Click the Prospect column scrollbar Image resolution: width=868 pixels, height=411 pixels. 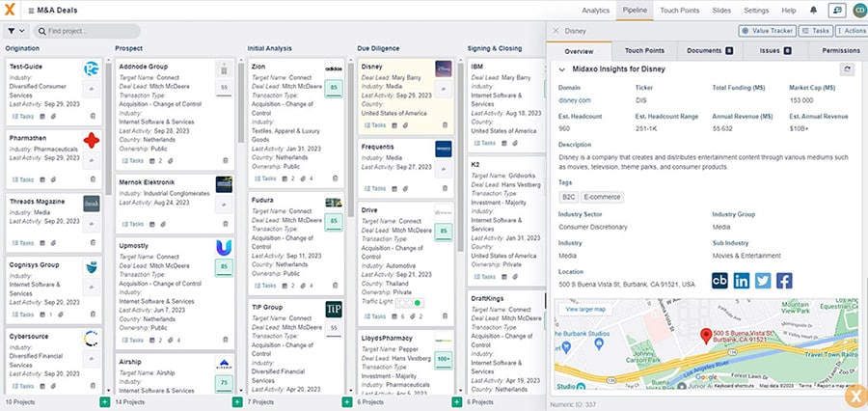(x=241, y=102)
